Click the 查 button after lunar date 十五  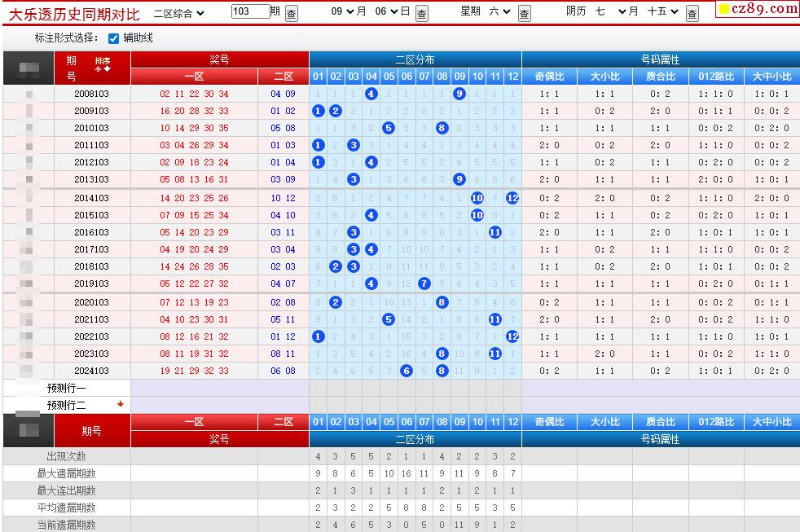pyautogui.click(x=692, y=13)
